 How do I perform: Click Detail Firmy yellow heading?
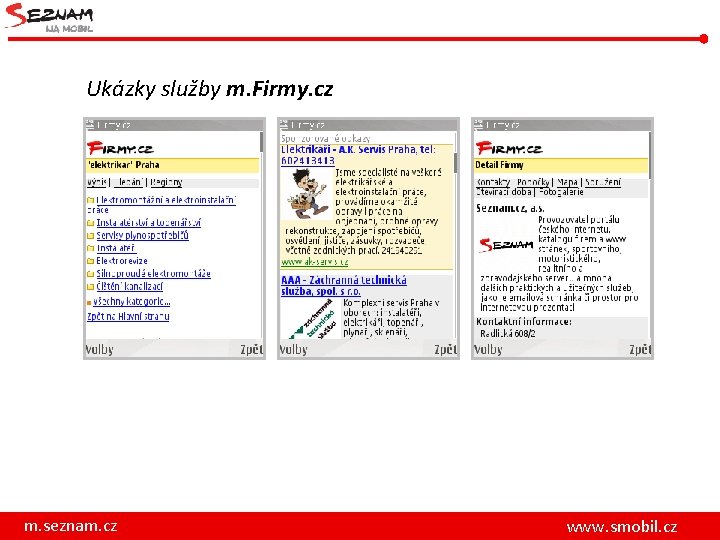point(561,165)
